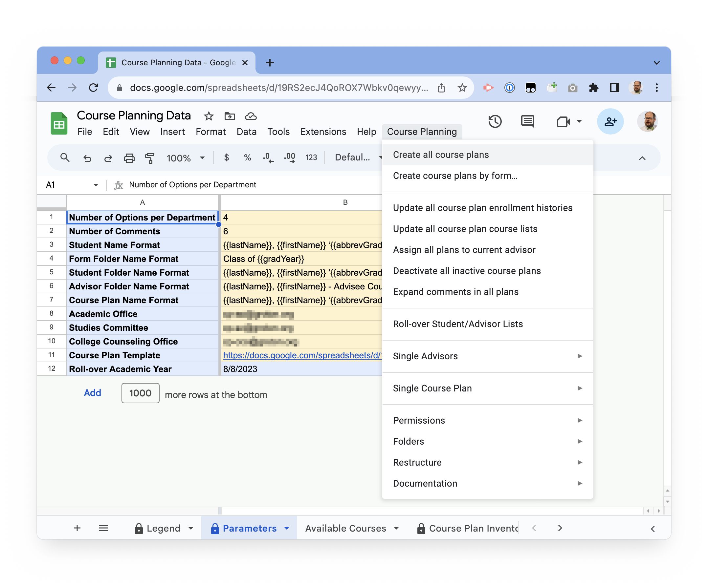Viewport: 708px width, 588px height.
Task: Click the 1000 rows input field
Action: tap(140, 393)
